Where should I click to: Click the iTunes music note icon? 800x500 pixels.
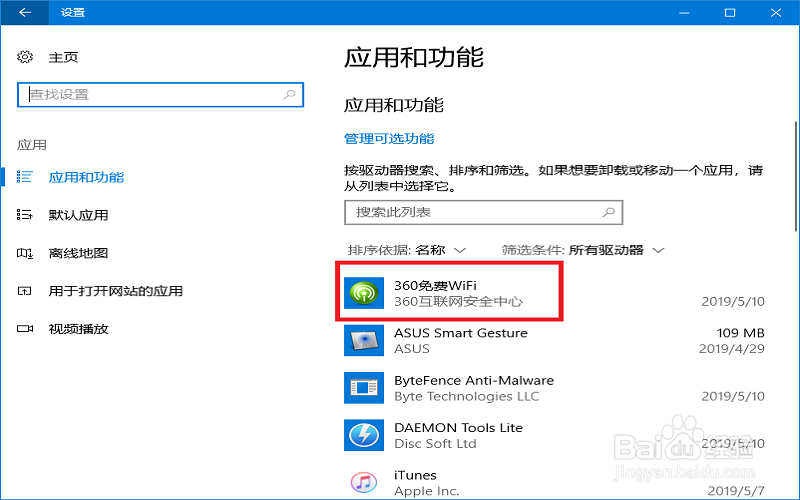[364, 482]
